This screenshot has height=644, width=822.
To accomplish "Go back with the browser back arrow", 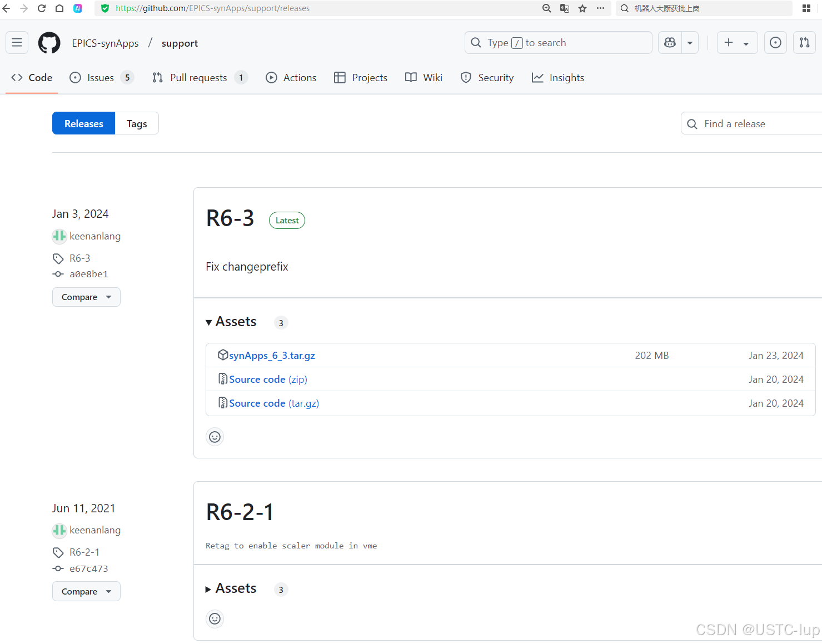I will coord(7,8).
